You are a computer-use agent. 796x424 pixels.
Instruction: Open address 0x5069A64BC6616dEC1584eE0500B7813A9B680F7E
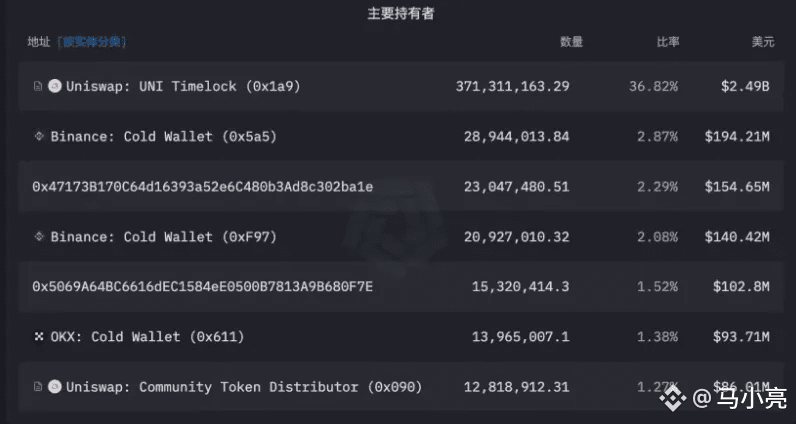coord(203,287)
